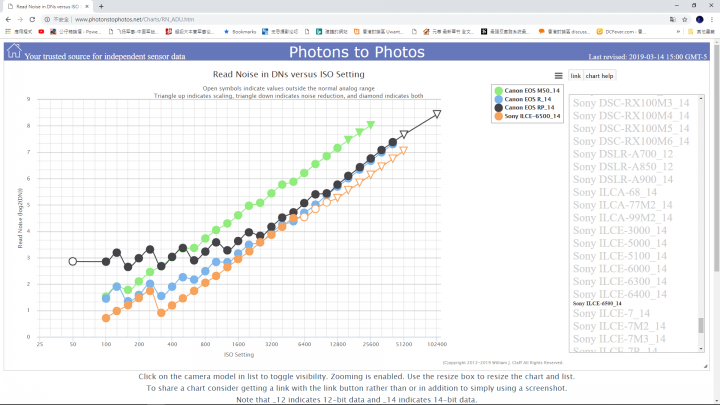The height and width of the screenshot is (405, 720).
Task: Select the Read Noise in DNs versus ISO tab
Action: coord(48,6)
